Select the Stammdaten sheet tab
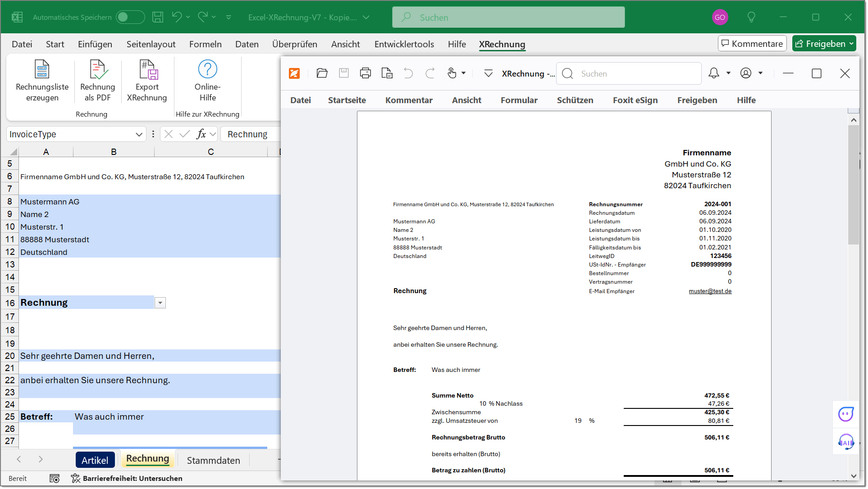868x489 pixels. [213, 460]
